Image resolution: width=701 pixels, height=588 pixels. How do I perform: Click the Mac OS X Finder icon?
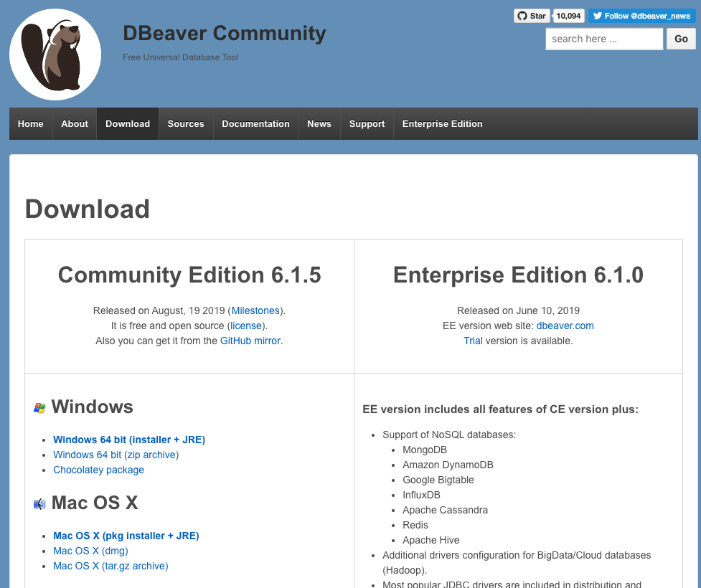click(x=39, y=504)
